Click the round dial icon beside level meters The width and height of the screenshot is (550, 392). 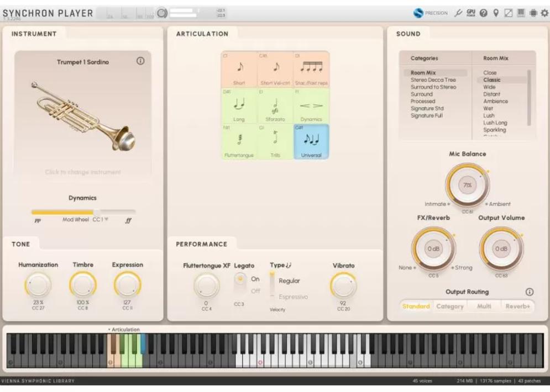coord(162,13)
